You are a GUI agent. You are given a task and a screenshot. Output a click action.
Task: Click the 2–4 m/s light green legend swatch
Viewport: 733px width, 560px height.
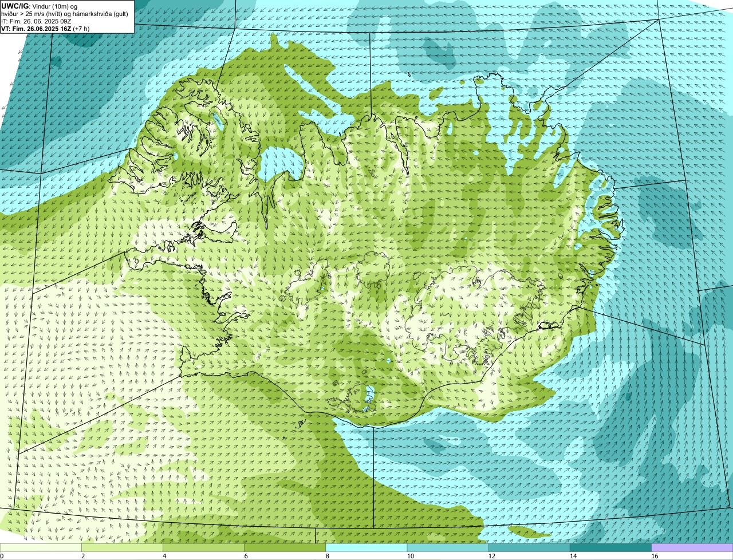click(x=123, y=547)
